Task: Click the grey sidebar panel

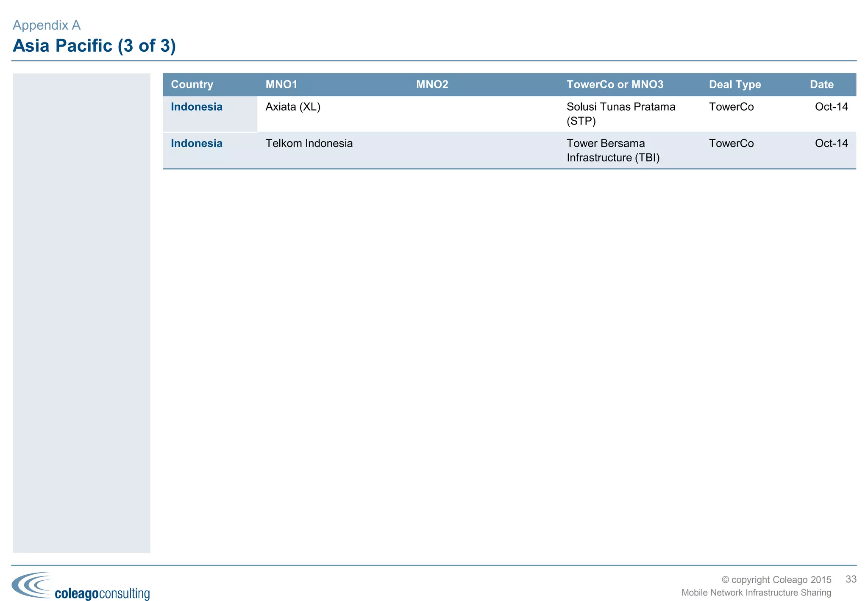Action: (x=81, y=313)
